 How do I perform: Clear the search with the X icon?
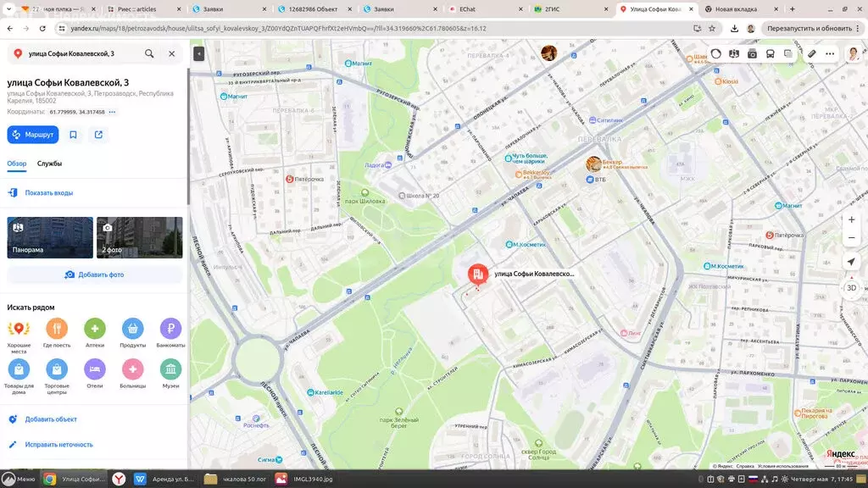click(171, 53)
